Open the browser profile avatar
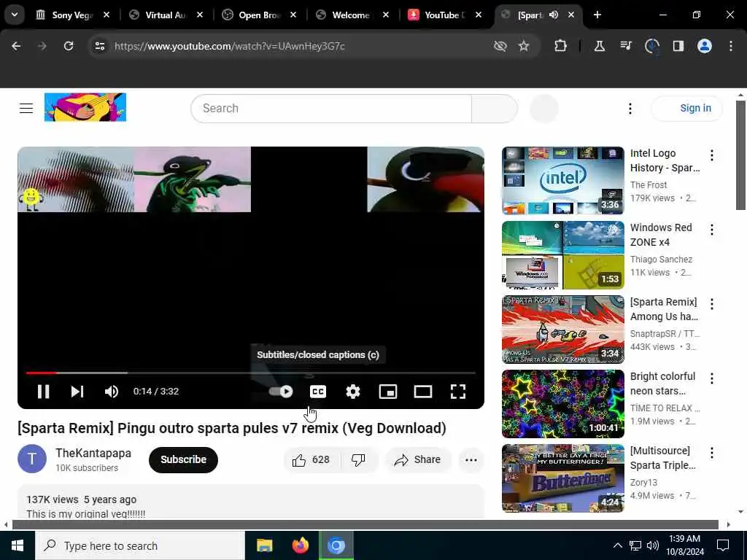The image size is (747, 560). pyautogui.click(x=705, y=46)
